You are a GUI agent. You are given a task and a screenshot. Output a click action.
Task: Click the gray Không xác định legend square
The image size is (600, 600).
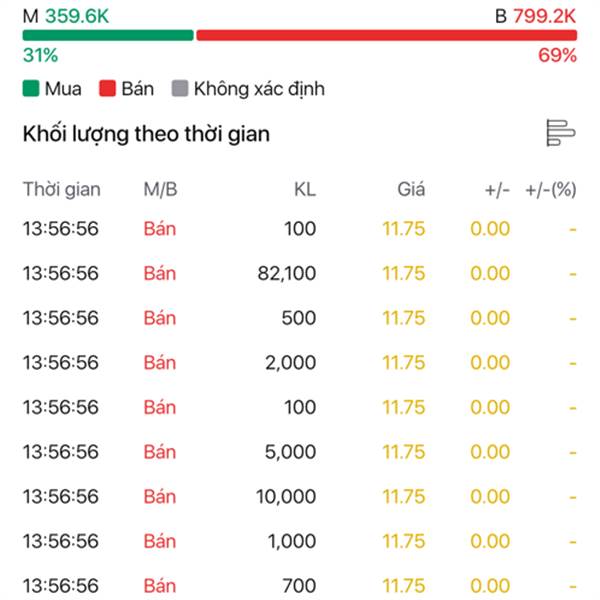(x=180, y=88)
